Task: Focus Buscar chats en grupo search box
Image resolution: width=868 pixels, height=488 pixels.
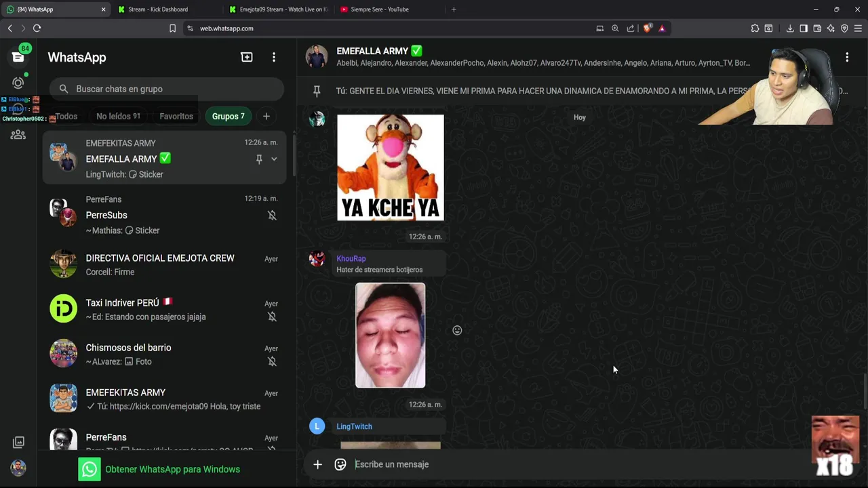Action: pyautogui.click(x=166, y=89)
